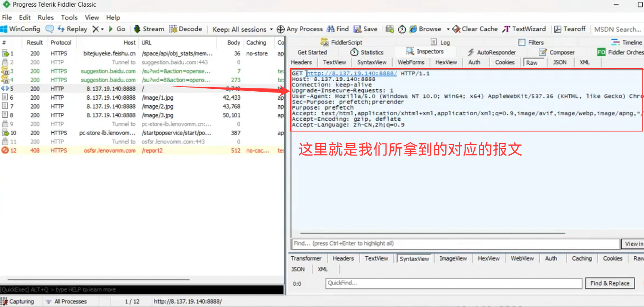Expand the Browse dropdown arrow

coord(448,29)
